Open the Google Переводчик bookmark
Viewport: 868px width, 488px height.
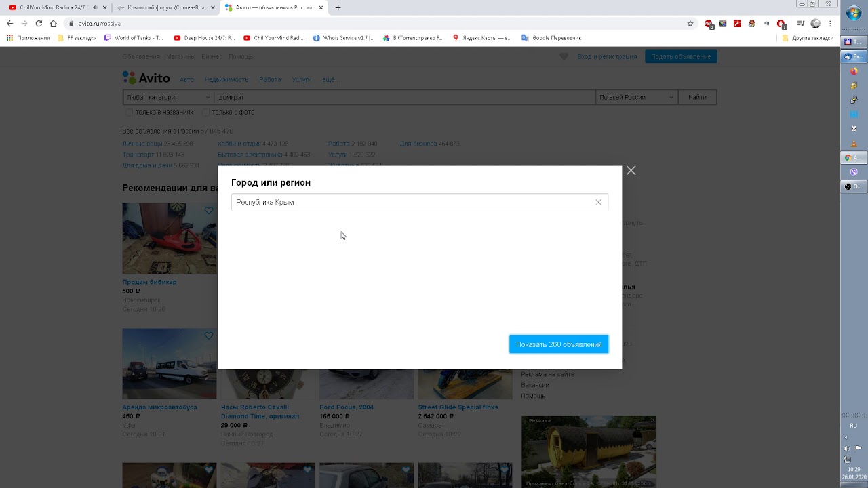[x=551, y=38]
